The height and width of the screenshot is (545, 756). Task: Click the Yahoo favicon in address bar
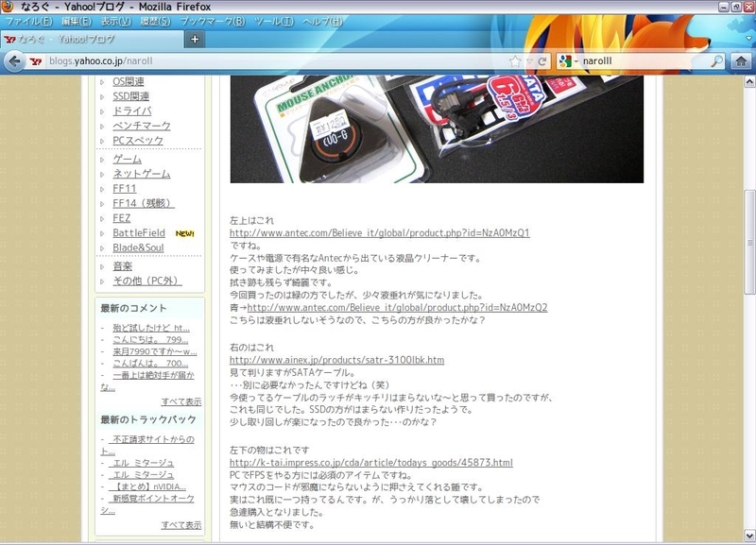click(x=36, y=61)
